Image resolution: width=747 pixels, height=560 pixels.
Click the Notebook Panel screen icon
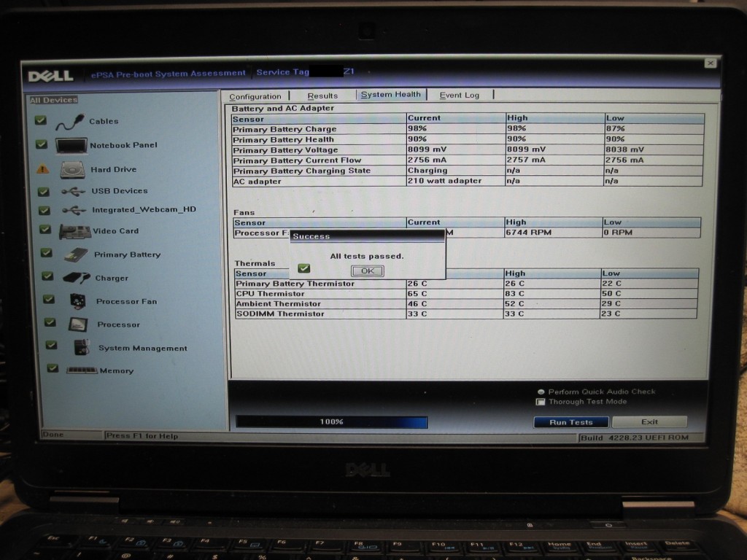click(71, 146)
